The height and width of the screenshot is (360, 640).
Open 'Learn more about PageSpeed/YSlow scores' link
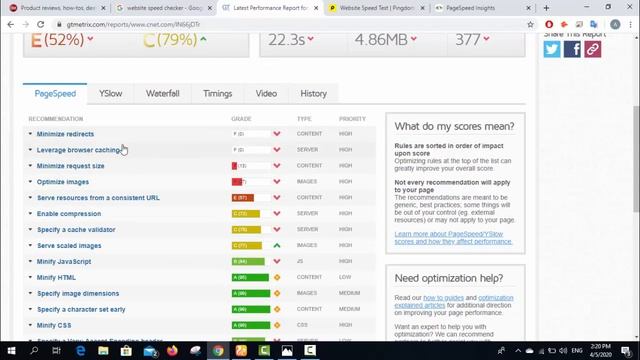click(453, 238)
